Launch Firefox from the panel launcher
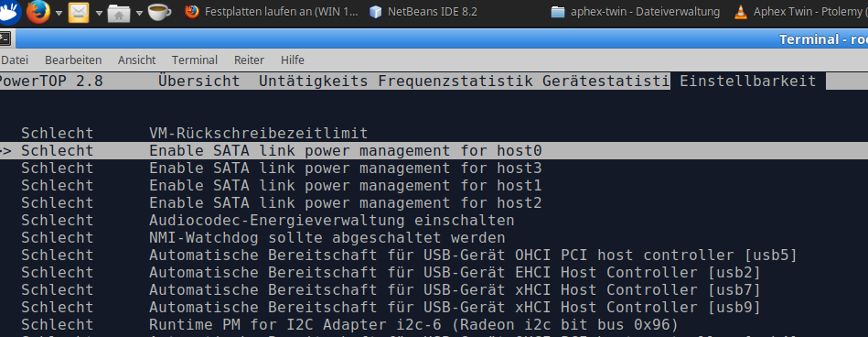The width and height of the screenshot is (868, 337). tap(38, 12)
